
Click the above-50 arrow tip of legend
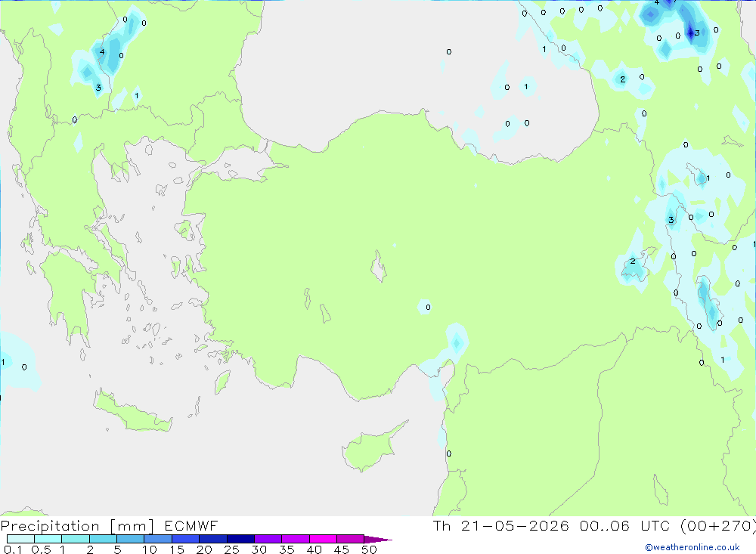(378, 540)
